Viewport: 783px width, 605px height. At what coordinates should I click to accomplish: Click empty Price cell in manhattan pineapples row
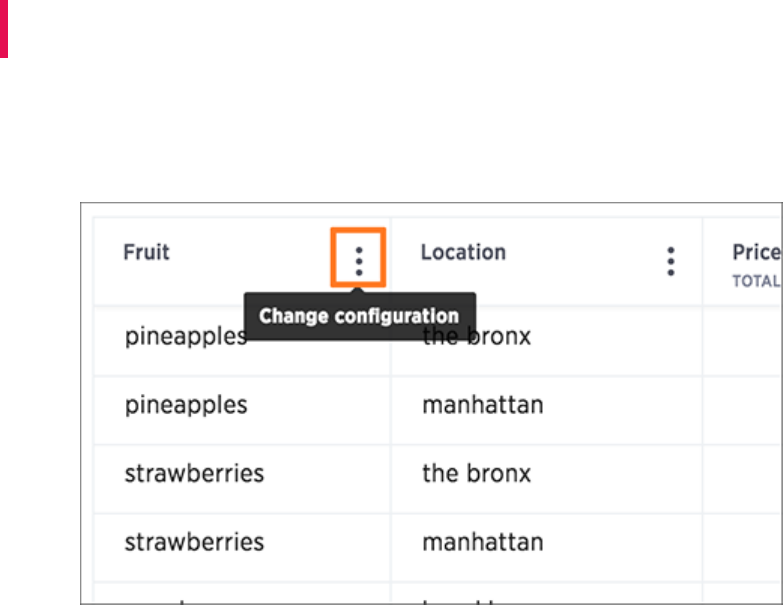click(742, 410)
